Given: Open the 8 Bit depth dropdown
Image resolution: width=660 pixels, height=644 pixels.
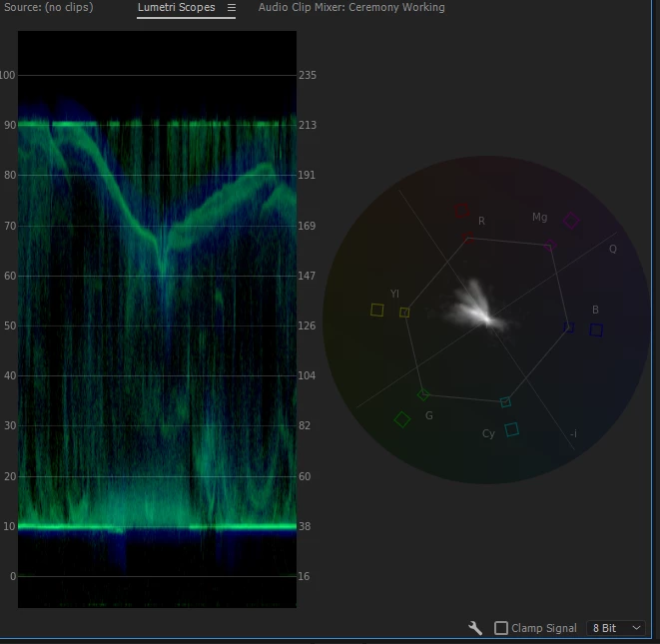Looking at the screenshot, I should click(616, 628).
